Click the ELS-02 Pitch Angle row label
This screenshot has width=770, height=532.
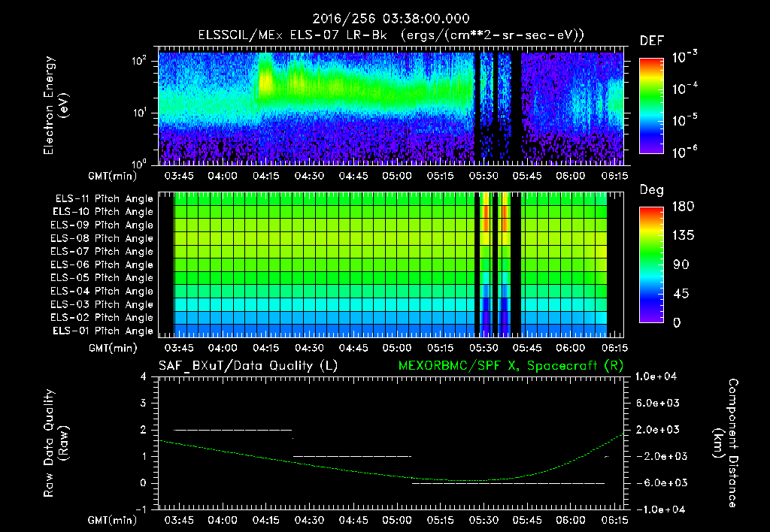pos(102,318)
